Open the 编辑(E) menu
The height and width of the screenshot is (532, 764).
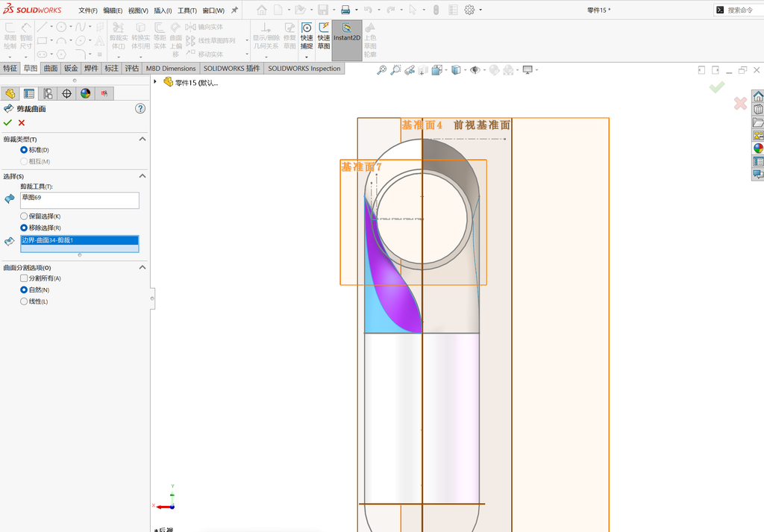pos(113,10)
